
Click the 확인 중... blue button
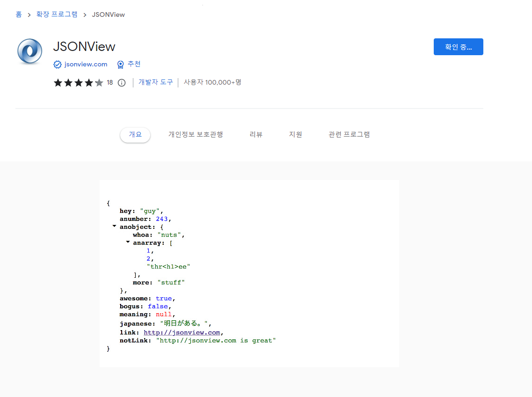[x=459, y=47]
